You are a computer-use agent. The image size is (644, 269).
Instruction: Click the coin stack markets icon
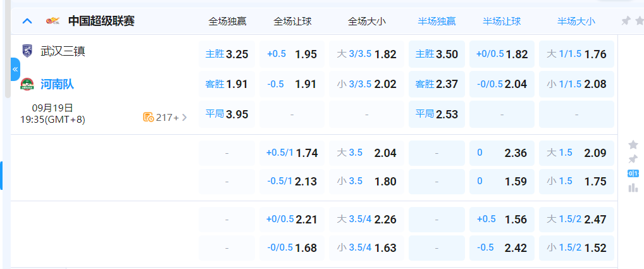click(149, 117)
